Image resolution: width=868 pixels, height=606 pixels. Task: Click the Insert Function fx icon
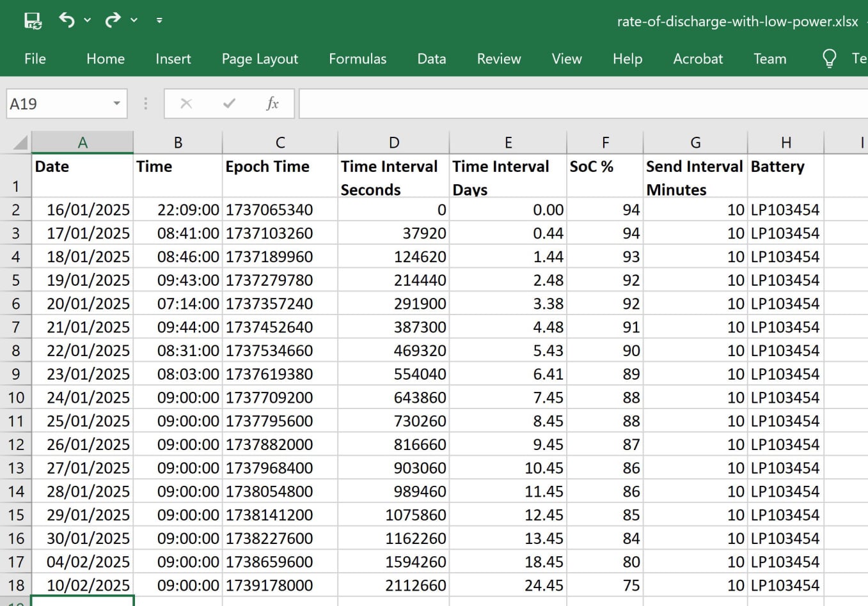pyautogui.click(x=272, y=104)
